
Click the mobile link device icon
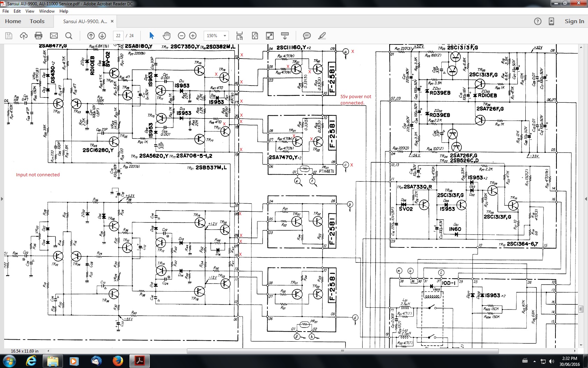click(551, 21)
